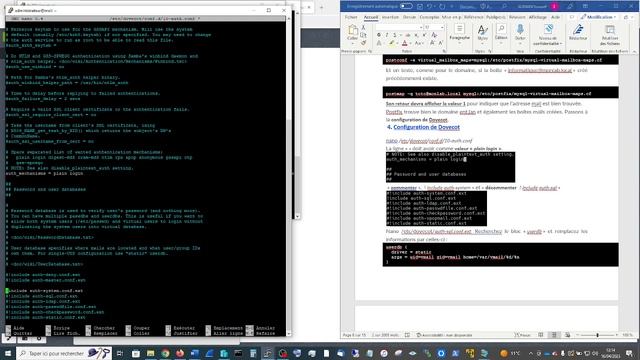640x360 pixels.
Task: Click the text effects icon
Action: (379, 43)
